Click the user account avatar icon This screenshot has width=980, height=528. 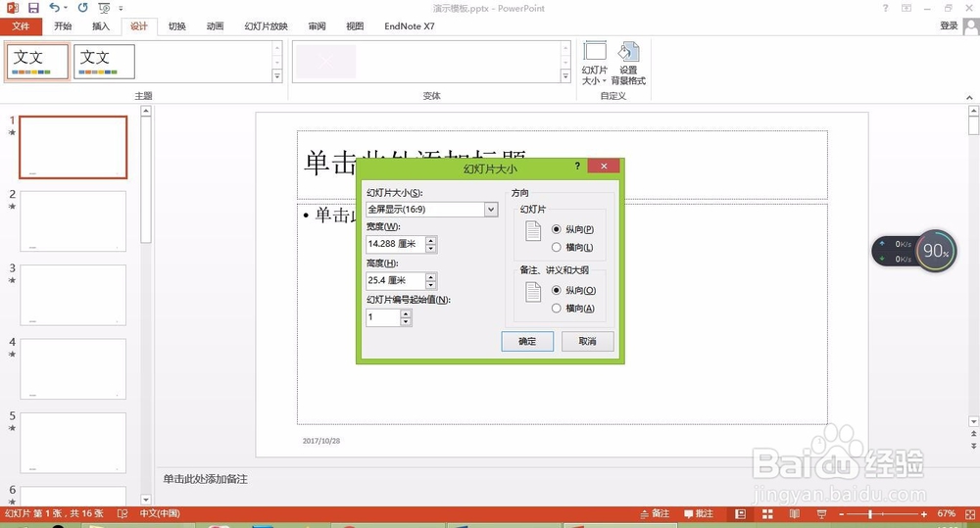tap(970, 26)
